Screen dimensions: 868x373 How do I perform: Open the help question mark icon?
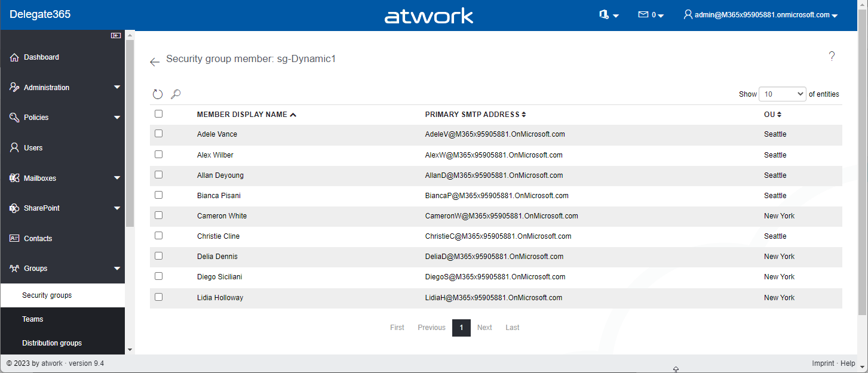coord(832,56)
